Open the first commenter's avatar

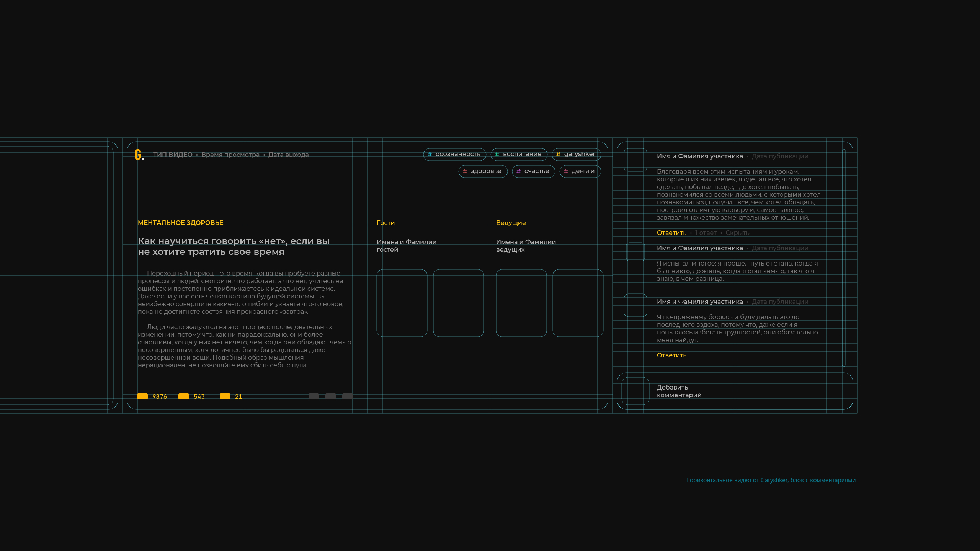(635, 160)
